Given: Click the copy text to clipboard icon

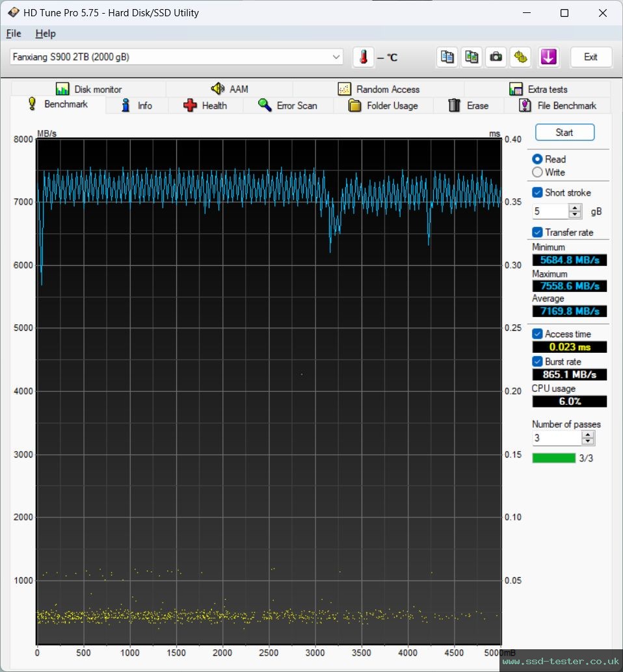Looking at the screenshot, I should pyautogui.click(x=447, y=57).
